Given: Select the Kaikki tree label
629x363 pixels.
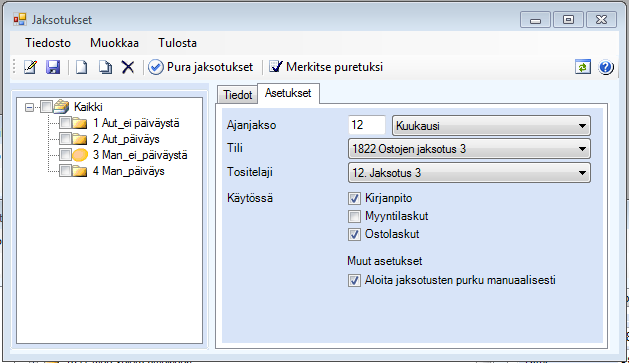Looking at the screenshot, I should (x=88, y=107).
